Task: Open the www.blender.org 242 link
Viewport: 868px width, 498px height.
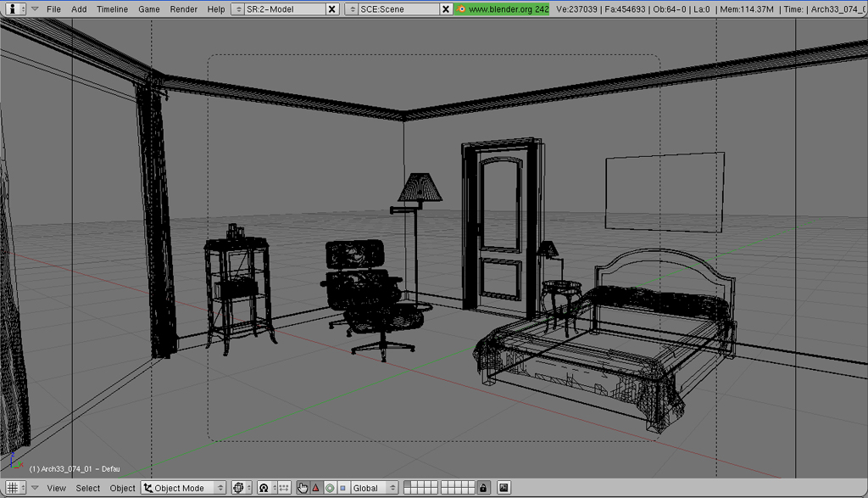Action: point(502,8)
